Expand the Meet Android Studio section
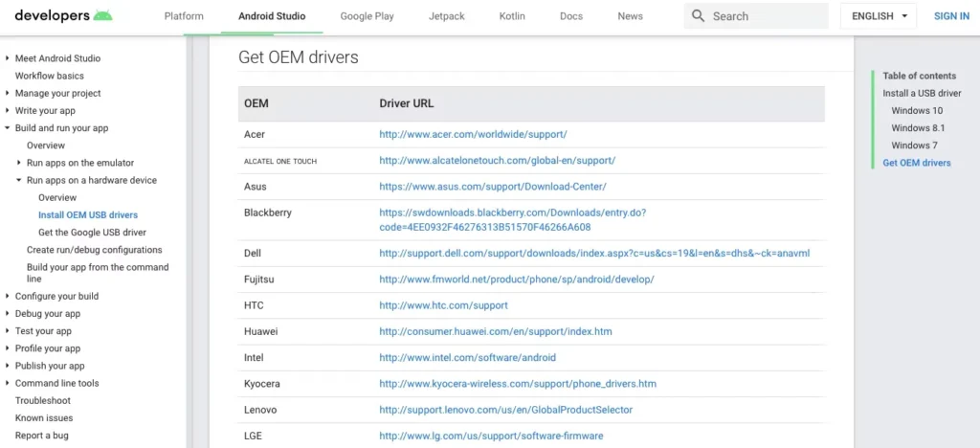This screenshot has width=980, height=448. pos(8,58)
